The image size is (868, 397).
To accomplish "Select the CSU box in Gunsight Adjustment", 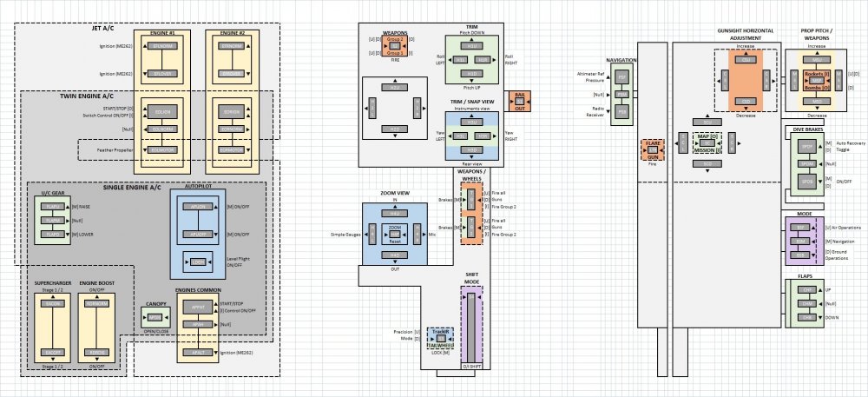I will pyautogui.click(x=745, y=59).
